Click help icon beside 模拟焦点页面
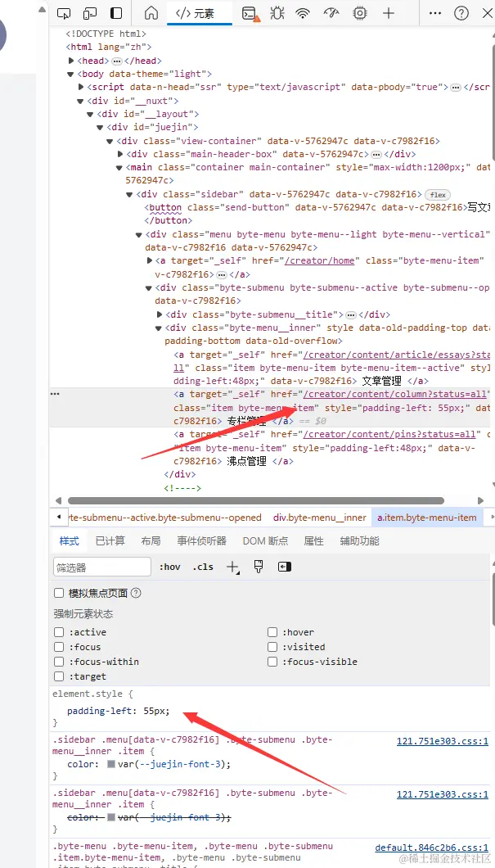The width and height of the screenshot is (495, 868). (x=136, y=594)
